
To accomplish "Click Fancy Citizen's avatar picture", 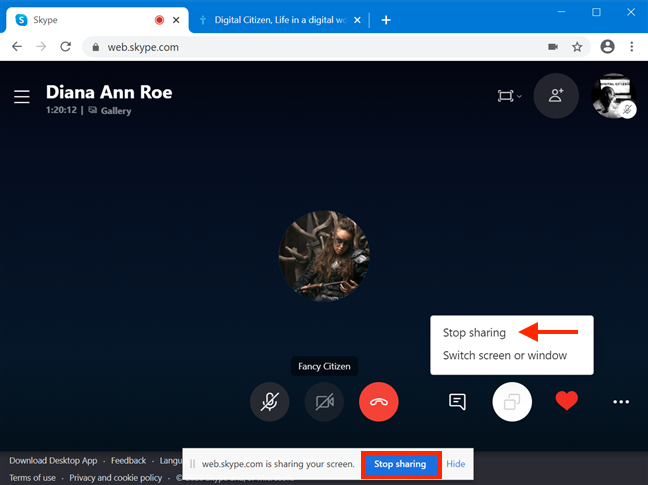I will pos(324,256).
